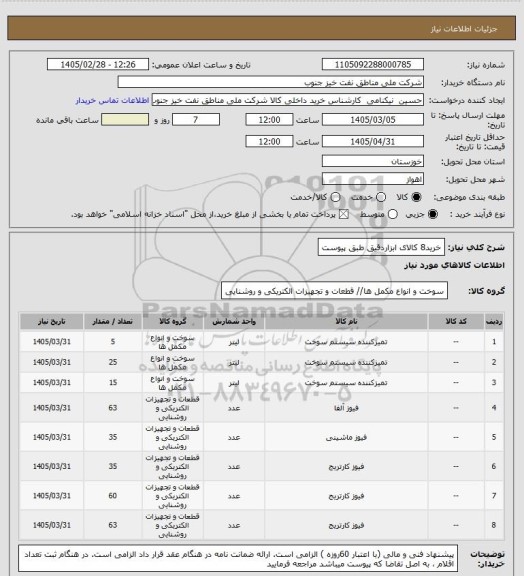The width and height of the screenshot is (524, 576).
Task: Click quantity 60 in row 7
Action: click(x=113, y=496)
